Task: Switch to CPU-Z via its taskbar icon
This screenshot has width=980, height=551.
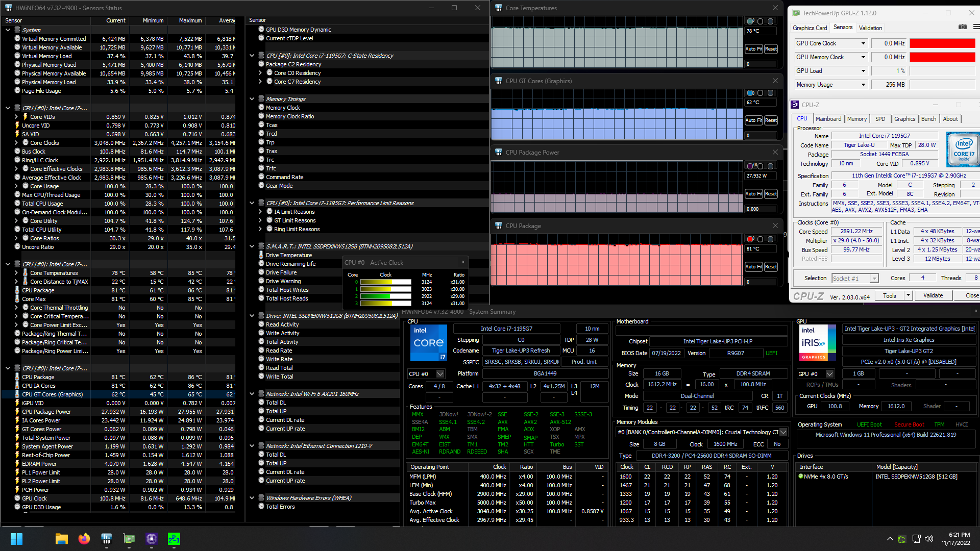Action: (152, 539)
